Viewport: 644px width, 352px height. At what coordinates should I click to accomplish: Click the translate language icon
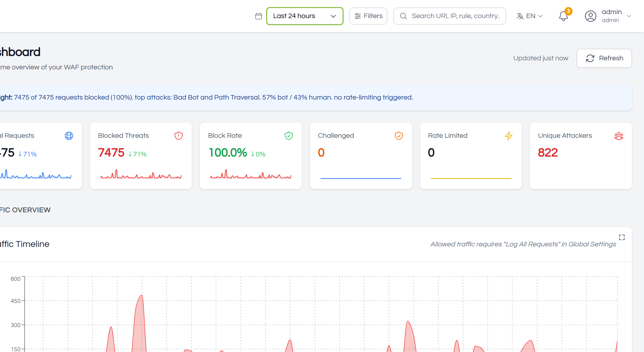(x=520, y=16)
